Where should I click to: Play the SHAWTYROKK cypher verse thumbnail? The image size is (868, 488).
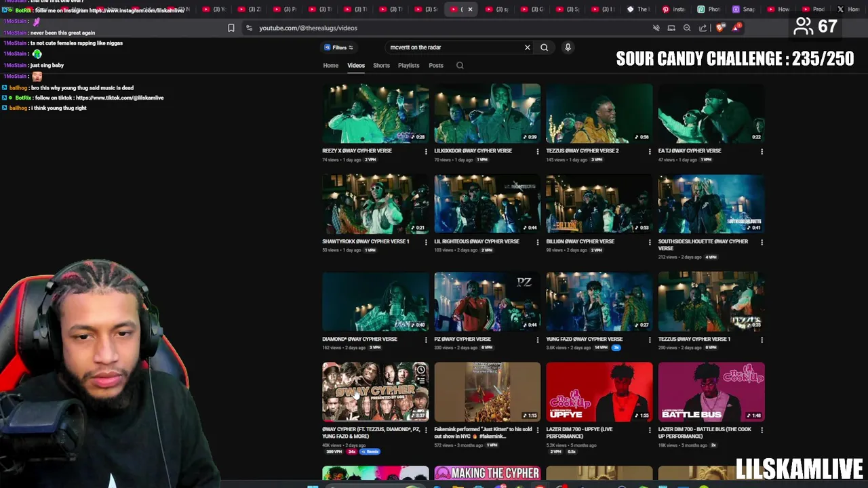[x=376, y=204]
